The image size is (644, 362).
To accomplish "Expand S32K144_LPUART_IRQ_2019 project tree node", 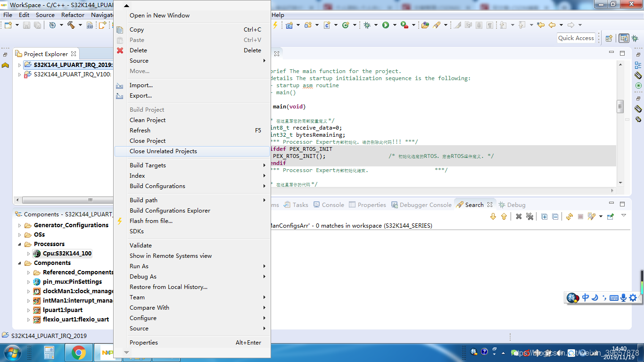I will tap(19, 65).
